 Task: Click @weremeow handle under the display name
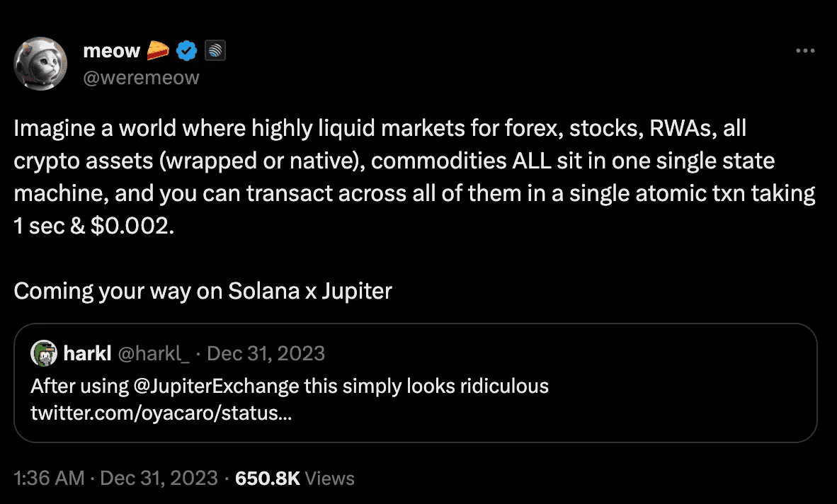pyautogui.click(x=142, y=78)
